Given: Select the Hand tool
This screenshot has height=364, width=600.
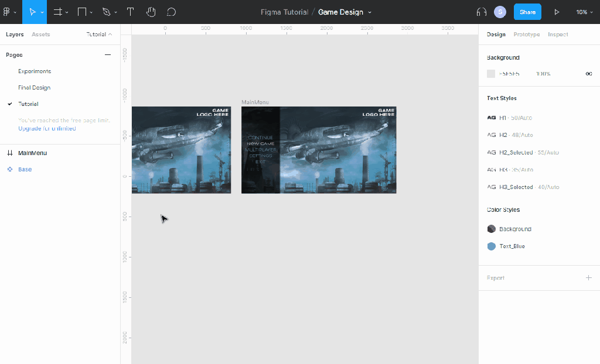Looking at the screenshot, I should (151, 12).
